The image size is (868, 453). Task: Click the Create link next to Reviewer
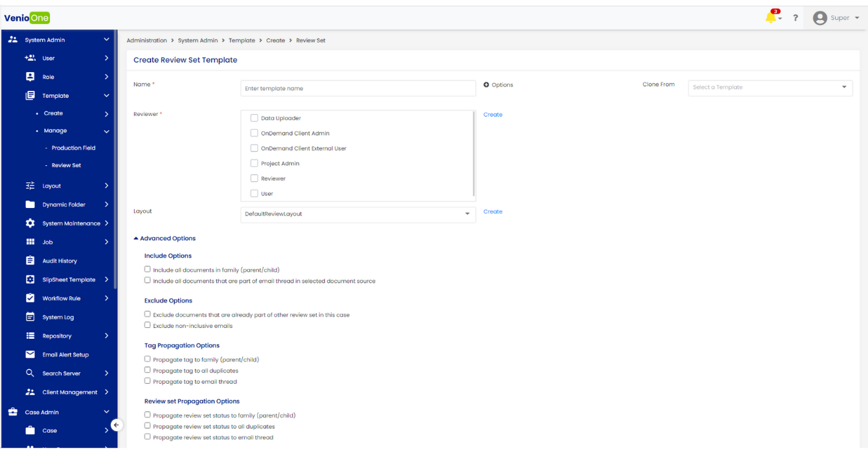(x=492, y=115)
